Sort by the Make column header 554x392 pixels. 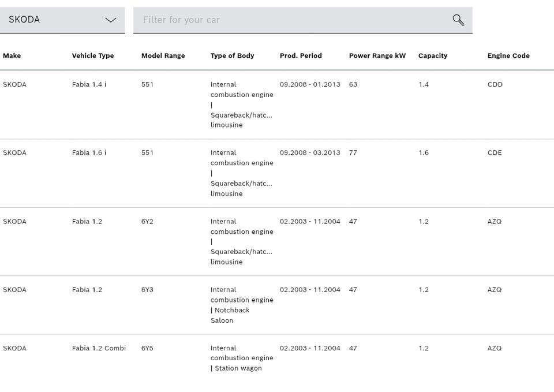pyautogui.click(x=12, y=56)
